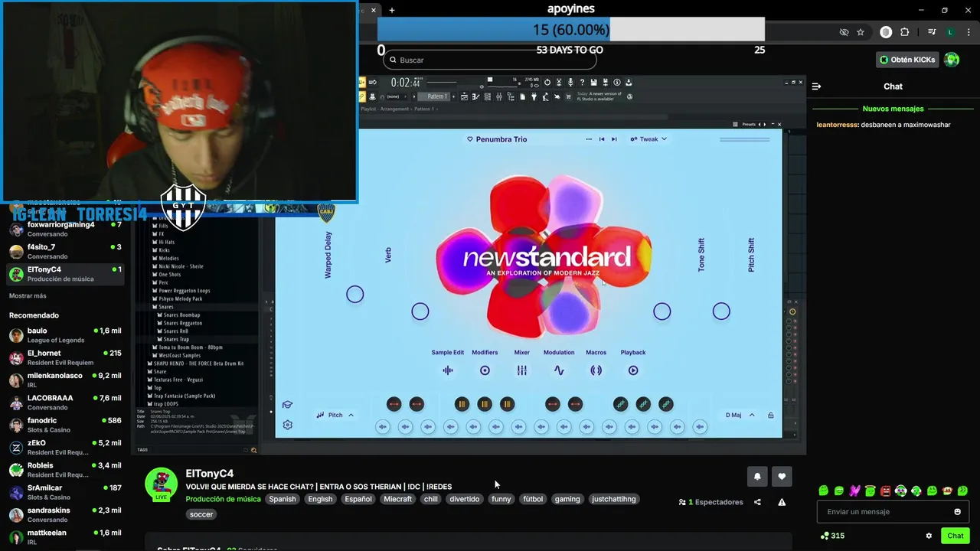
Task: Click the Spanish tag
Action: tap(282, 499)
